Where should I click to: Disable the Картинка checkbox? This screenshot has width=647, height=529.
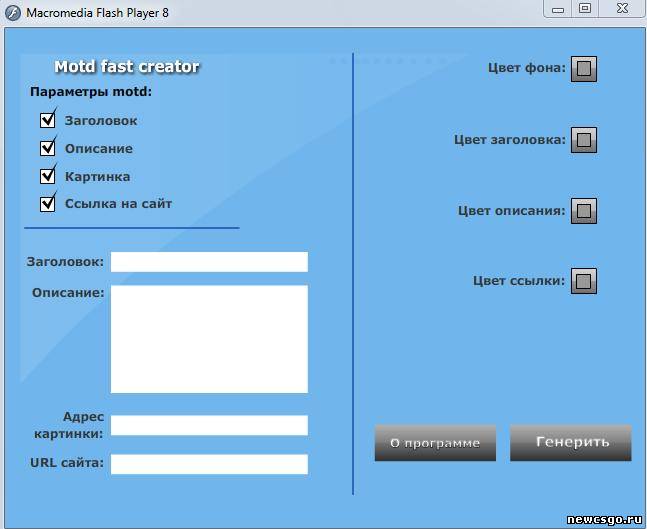click(x=47, y=176)
